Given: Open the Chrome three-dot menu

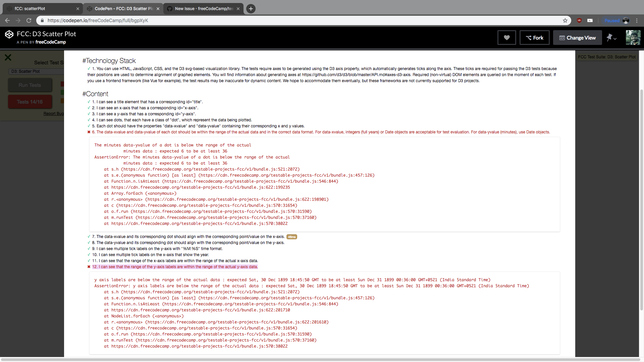Looking at the screenshot, I should (x=637, y=20).
